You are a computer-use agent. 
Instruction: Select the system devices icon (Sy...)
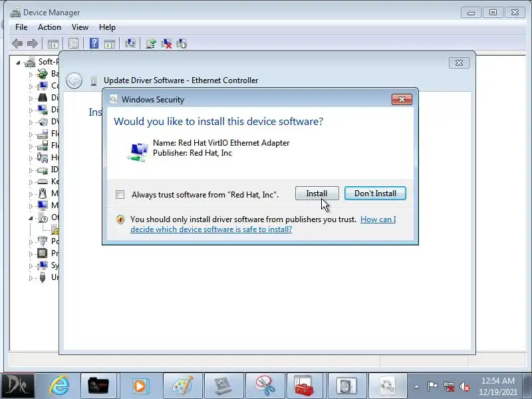click(43, 265)
